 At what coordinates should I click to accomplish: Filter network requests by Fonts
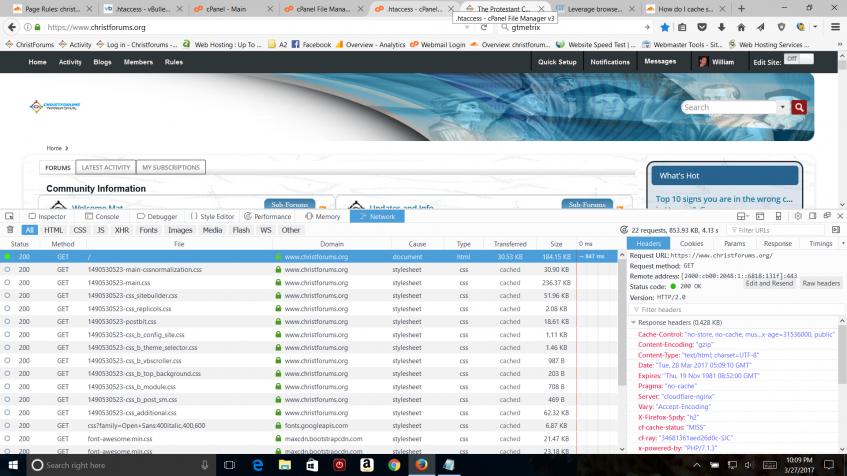(148, 230)
